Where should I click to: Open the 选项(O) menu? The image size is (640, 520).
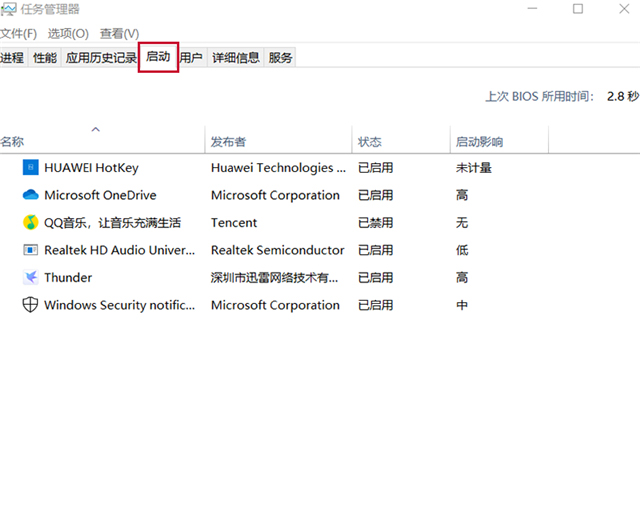pyautogui.click(x=68, y=33)
